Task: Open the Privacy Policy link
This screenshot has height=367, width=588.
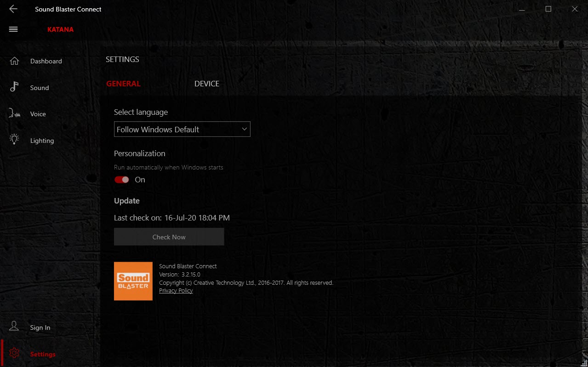Action: click(176, 290)
